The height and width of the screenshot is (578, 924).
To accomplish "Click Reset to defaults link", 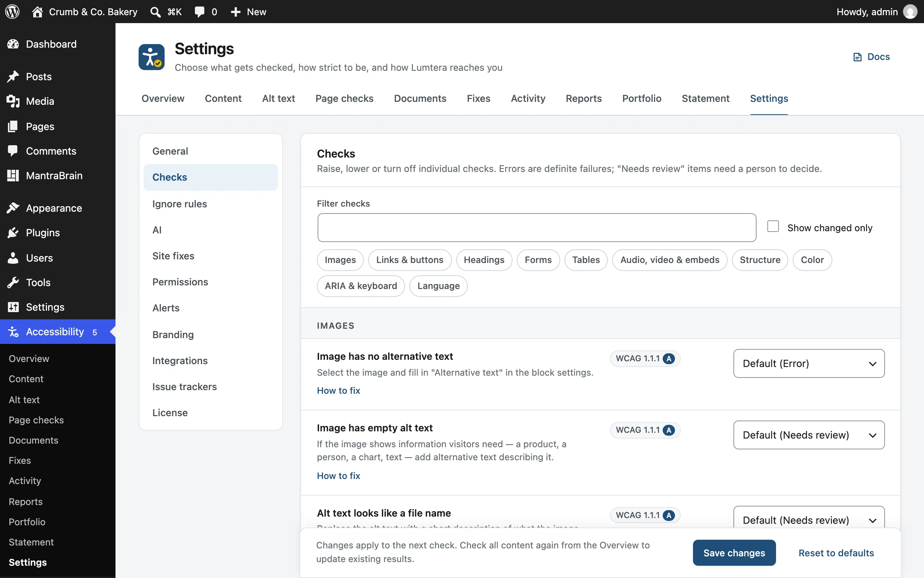I will (x=836, y=553).
